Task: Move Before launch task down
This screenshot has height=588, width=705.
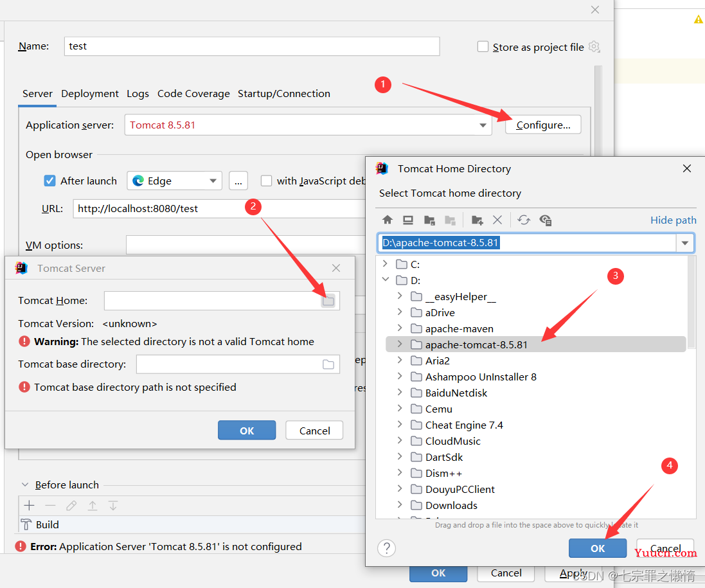Action: click(x=113, y=505)
